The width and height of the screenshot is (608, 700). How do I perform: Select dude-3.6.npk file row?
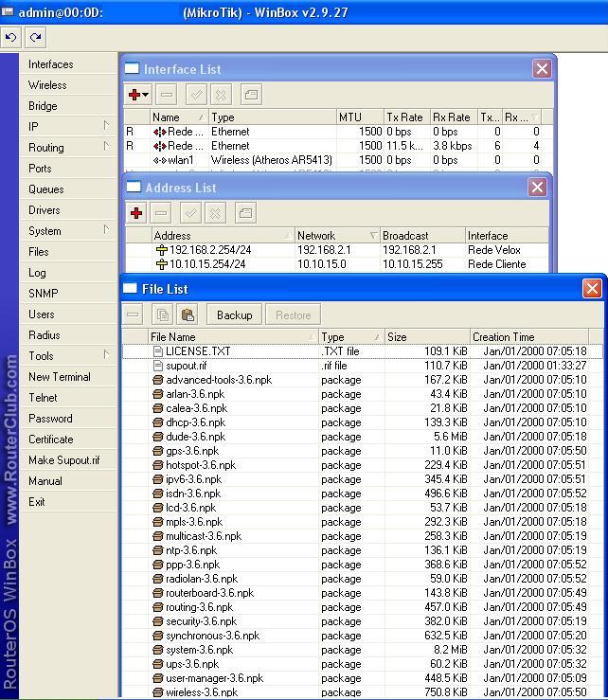click(362, 436)
